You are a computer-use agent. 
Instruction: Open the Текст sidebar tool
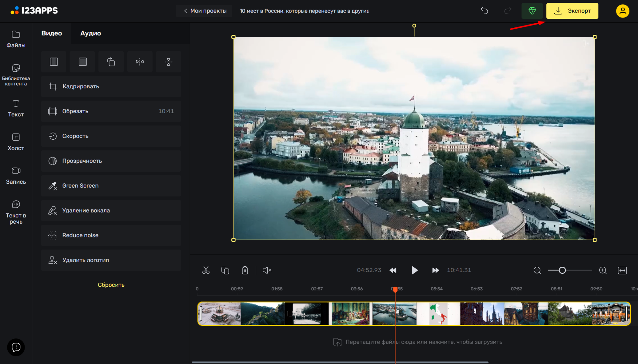click(16, 108)
